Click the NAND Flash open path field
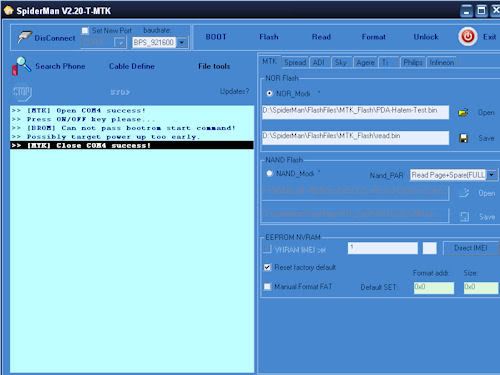 [x=355, y=193]
